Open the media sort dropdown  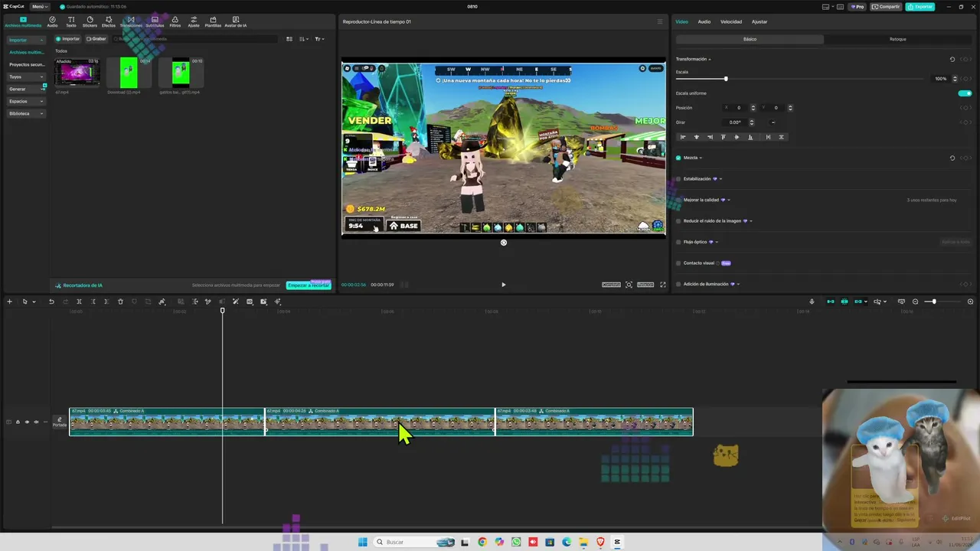(304, 39)
